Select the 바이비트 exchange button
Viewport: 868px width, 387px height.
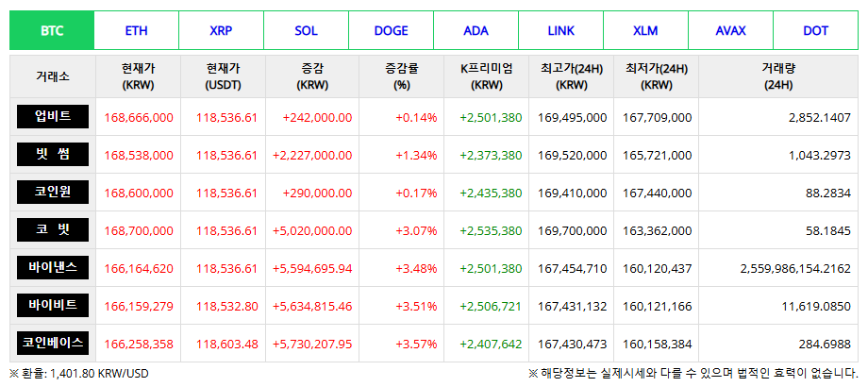pos(53,306)
